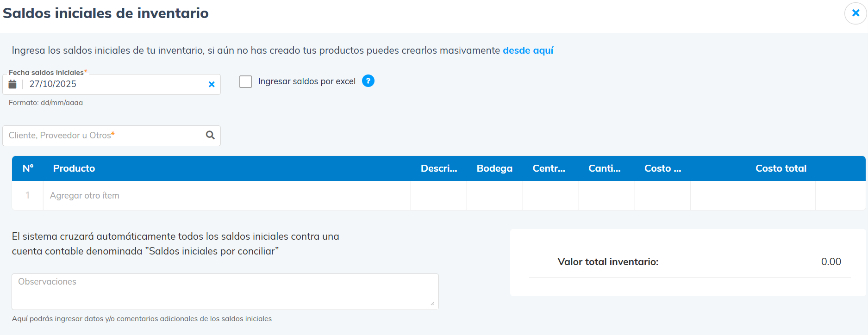The image size is (868, 335).
Task: Click the Fecha saldos iniciales date field
Action: [116, 84]
